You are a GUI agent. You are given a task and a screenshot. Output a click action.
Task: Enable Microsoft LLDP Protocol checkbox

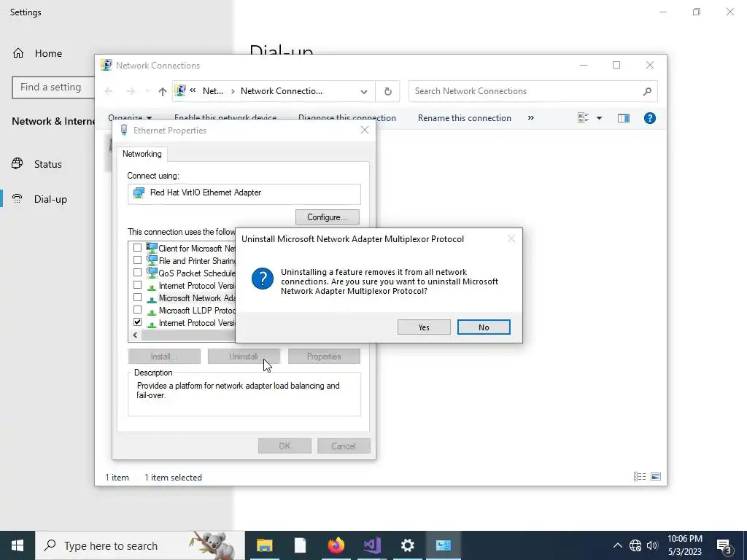click(138, 309)
